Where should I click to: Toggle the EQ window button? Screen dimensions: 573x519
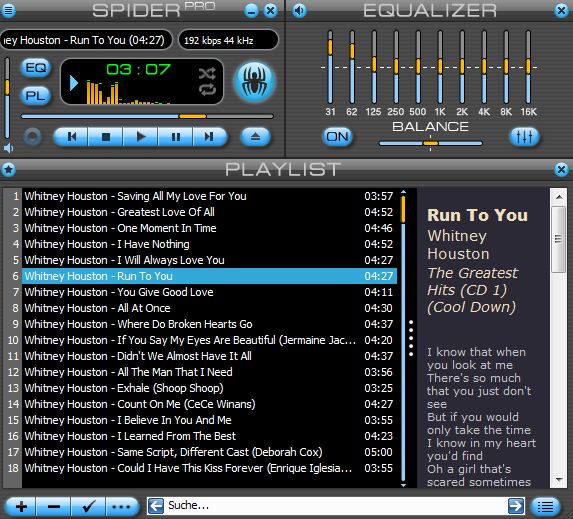35,68
